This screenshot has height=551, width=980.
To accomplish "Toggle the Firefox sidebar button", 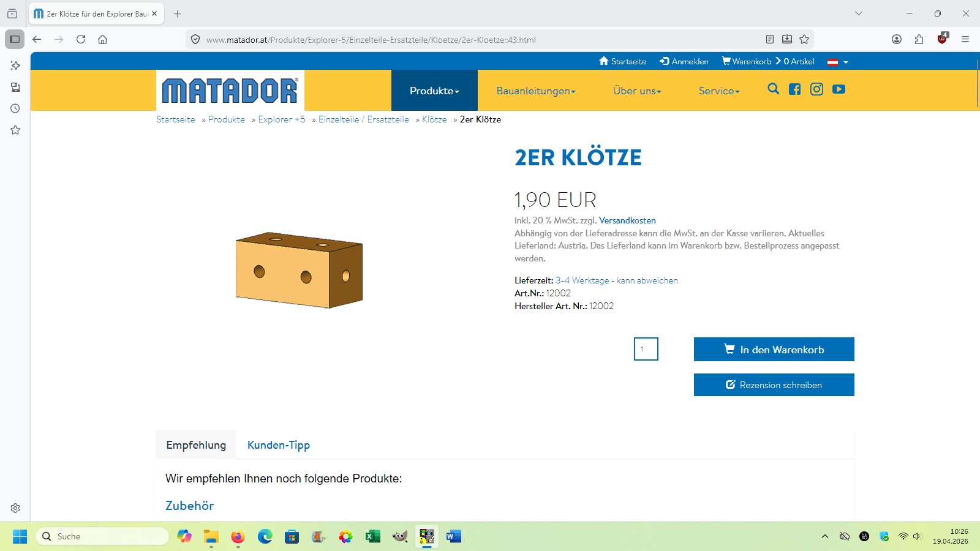I will coord(15,39).
